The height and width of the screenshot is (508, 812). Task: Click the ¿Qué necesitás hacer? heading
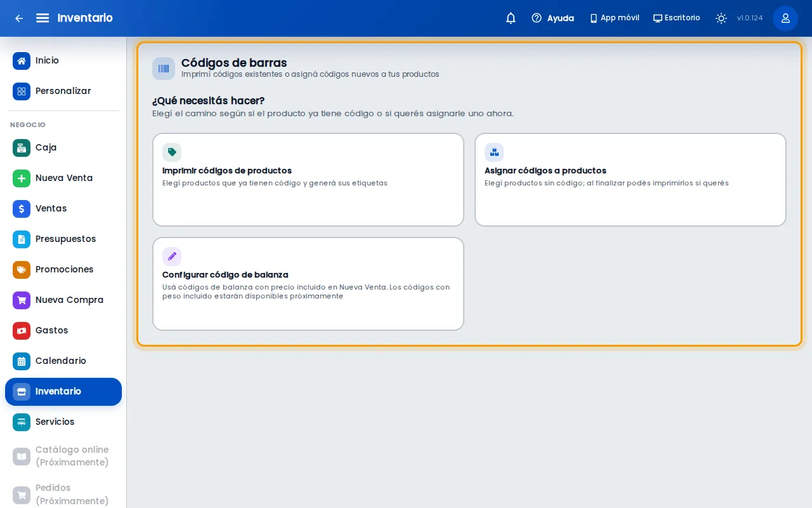tap(208, 101)
